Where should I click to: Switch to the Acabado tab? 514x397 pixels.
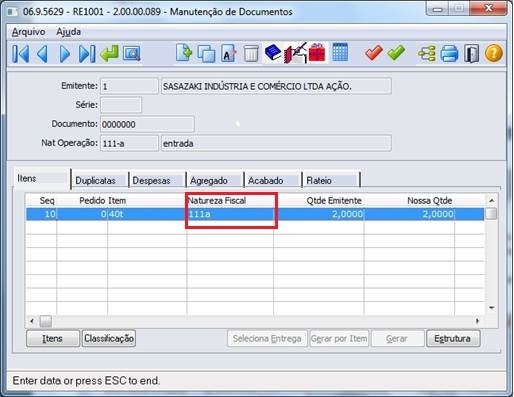[273, 180]
